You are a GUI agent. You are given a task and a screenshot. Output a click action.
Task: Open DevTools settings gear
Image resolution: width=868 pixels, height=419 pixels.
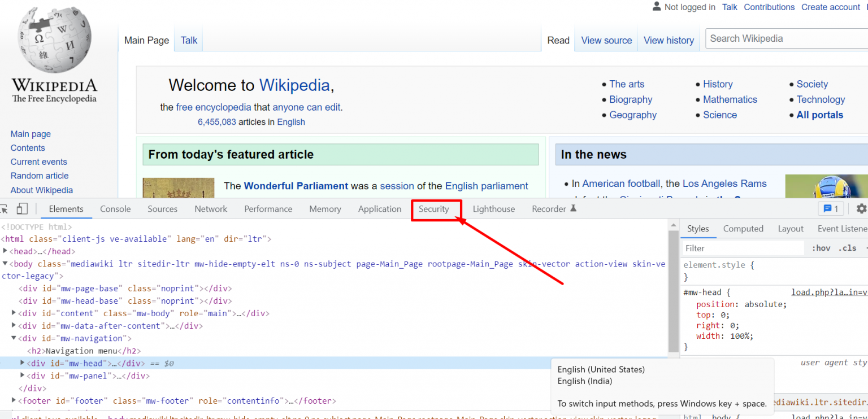pyautogui.click(x=861, y=209)
